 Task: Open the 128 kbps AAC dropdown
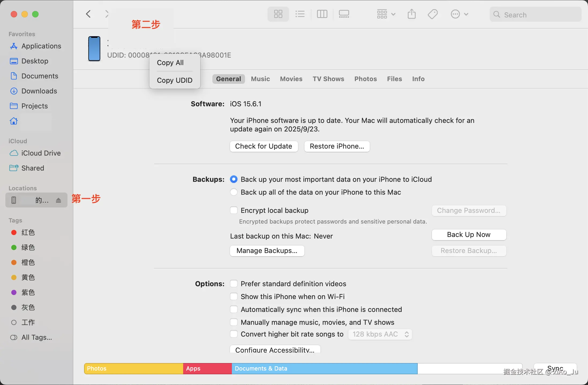(380, 334)
